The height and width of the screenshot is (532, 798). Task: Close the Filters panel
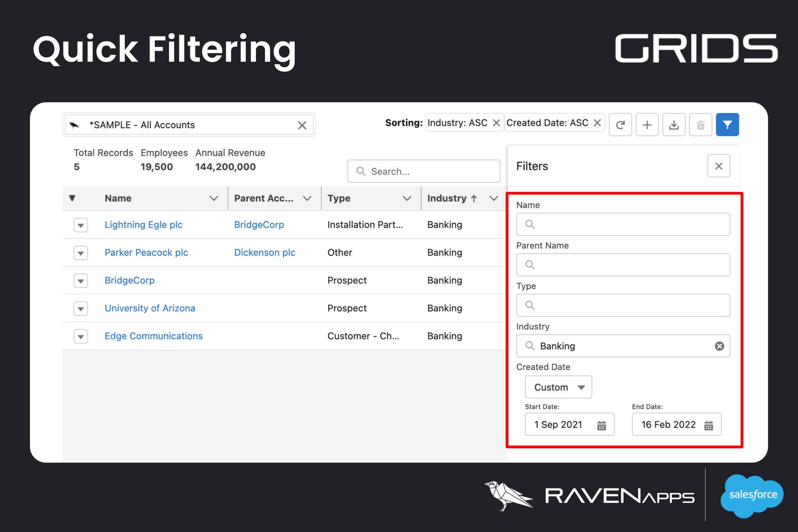[x=718, y=166]
